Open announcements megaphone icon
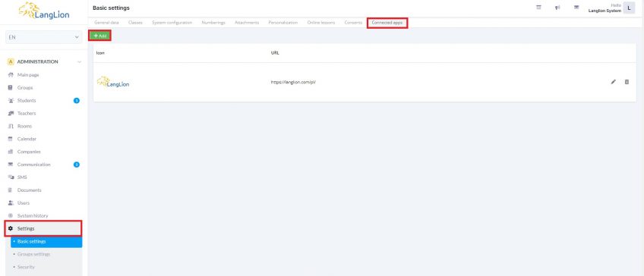This screenshot has width=644, height=276. tap(557, 8)
